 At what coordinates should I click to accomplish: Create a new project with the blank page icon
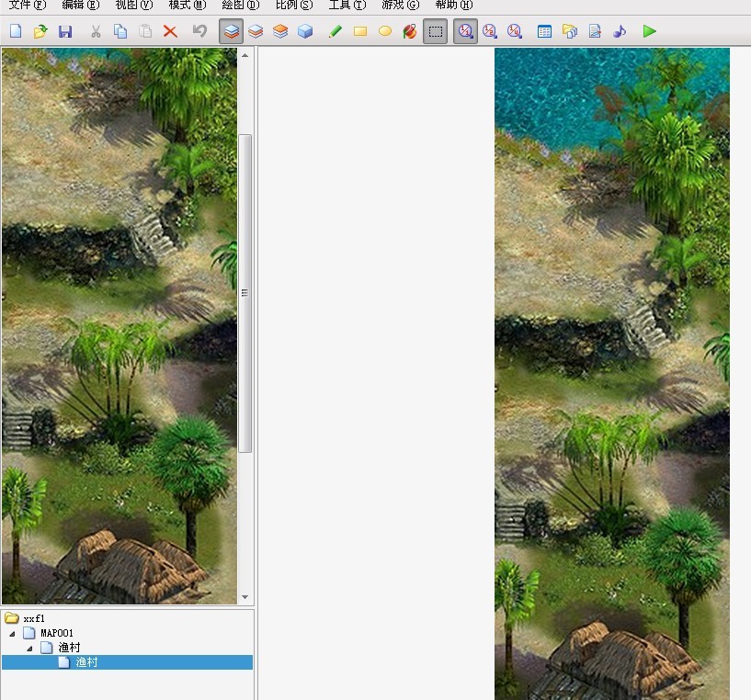[16, 31]
